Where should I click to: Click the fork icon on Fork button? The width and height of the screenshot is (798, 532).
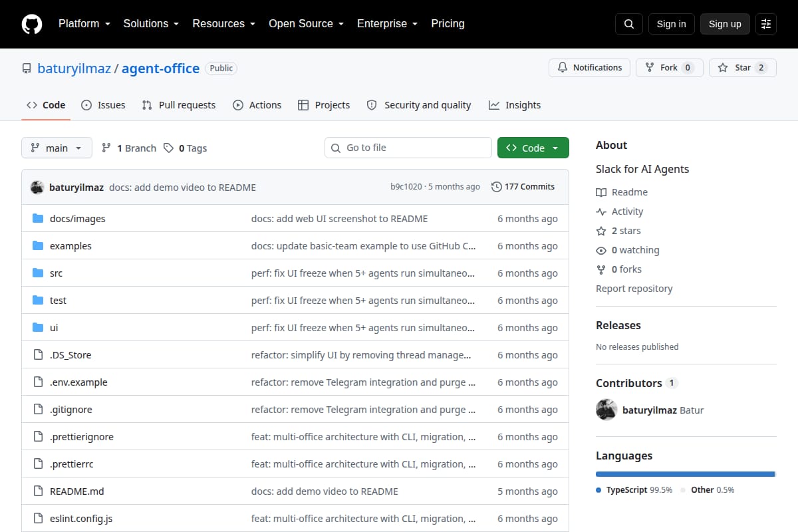(650, 68)
